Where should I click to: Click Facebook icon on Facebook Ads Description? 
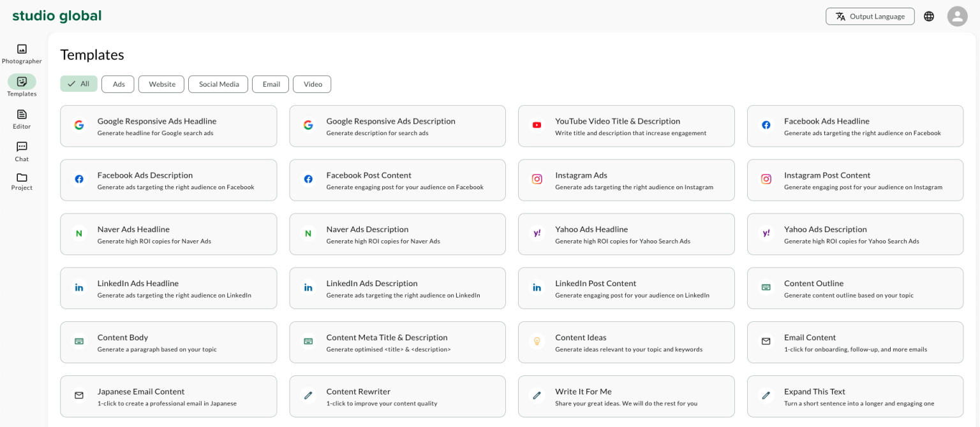pos(79,180)
